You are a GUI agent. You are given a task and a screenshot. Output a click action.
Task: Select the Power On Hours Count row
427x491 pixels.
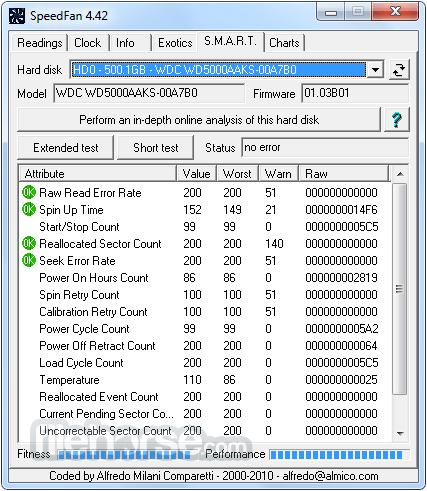[x=205, y=278]
